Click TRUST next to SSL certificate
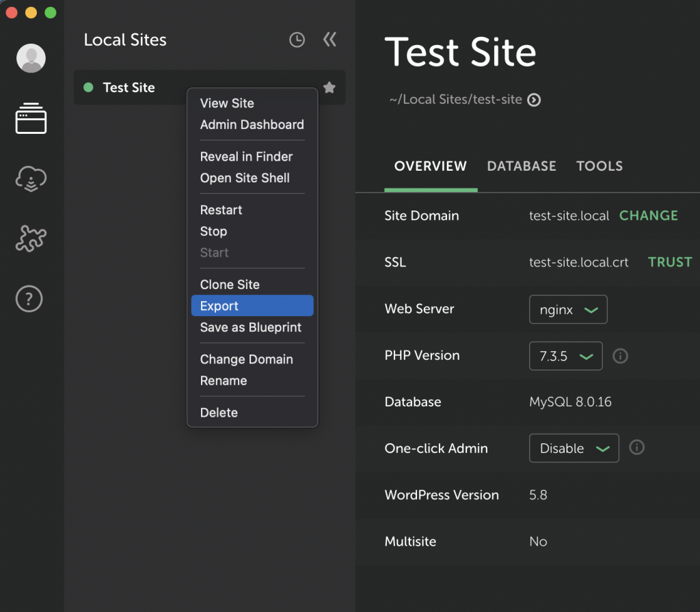The height and width of the screenshot is (612, 700). point(670,262)
